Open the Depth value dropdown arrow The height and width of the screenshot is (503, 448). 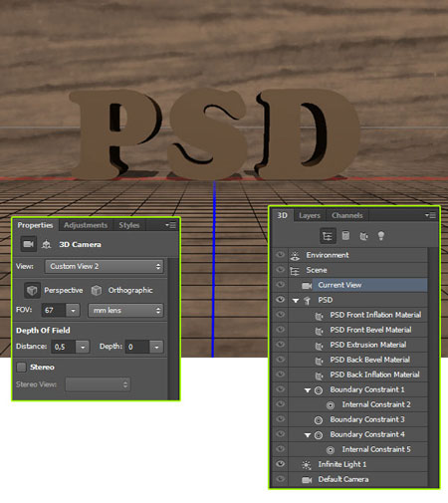tap(156, 347)
